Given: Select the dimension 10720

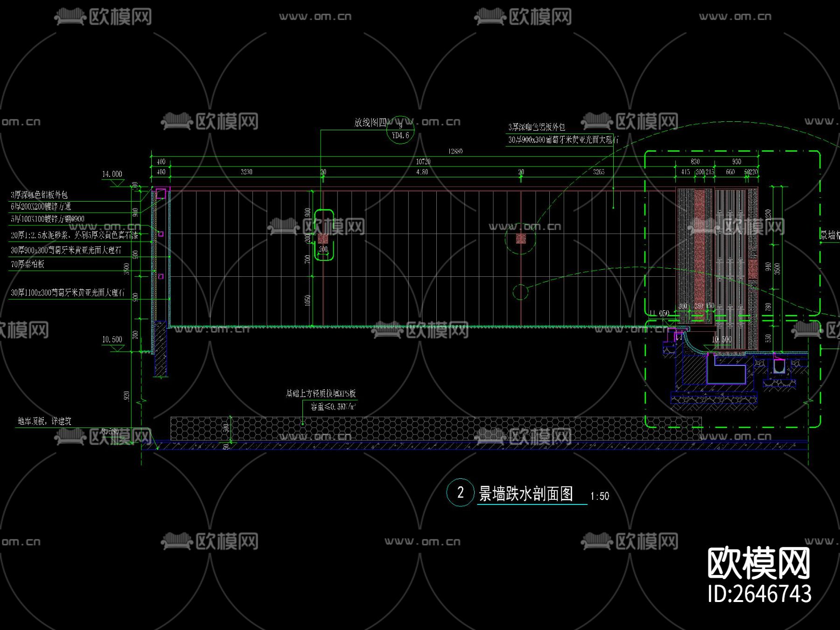Looking at the screenshot, I should pos(423,161).
